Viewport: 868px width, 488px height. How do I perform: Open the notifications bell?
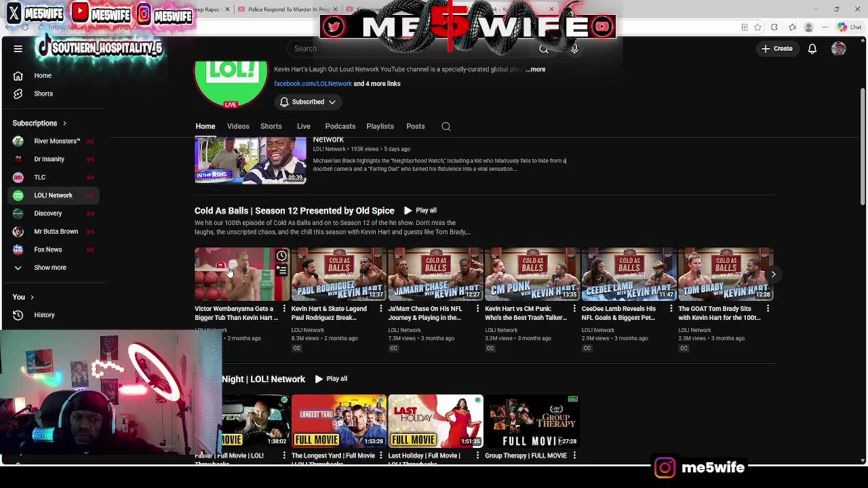812,49
